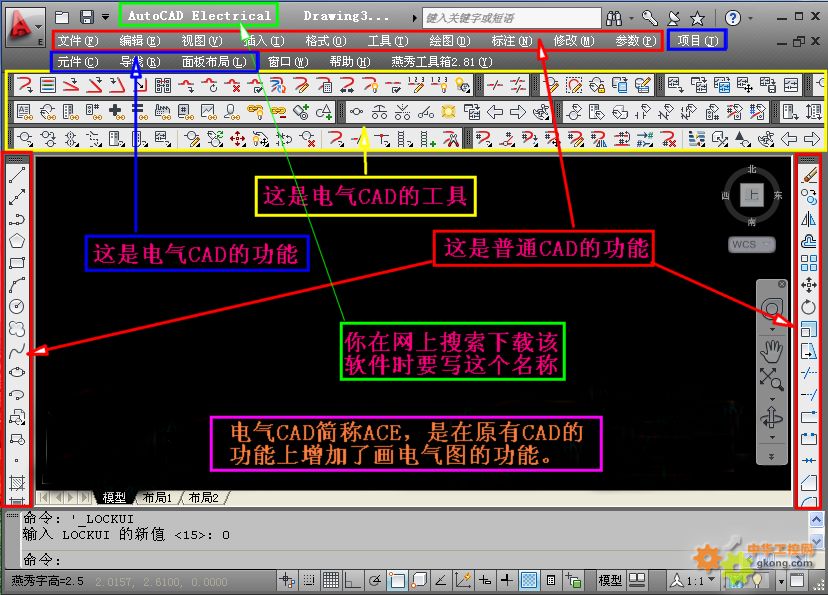Select the Move tool in the modify toolbar
The height and width of the screenshot is (595, 828).
pyautogui.click(x=808, y=285)
